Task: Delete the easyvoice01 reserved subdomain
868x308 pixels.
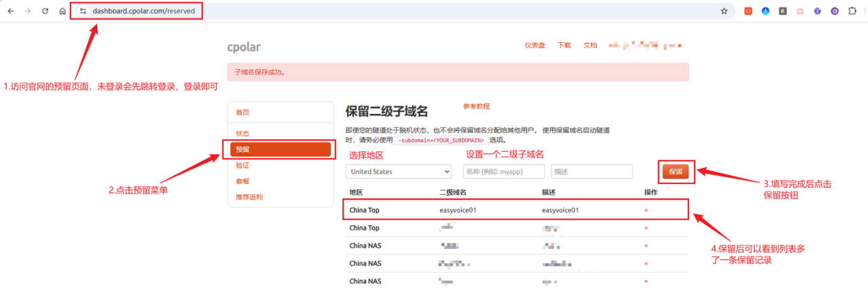Action: tap(646, 210)
